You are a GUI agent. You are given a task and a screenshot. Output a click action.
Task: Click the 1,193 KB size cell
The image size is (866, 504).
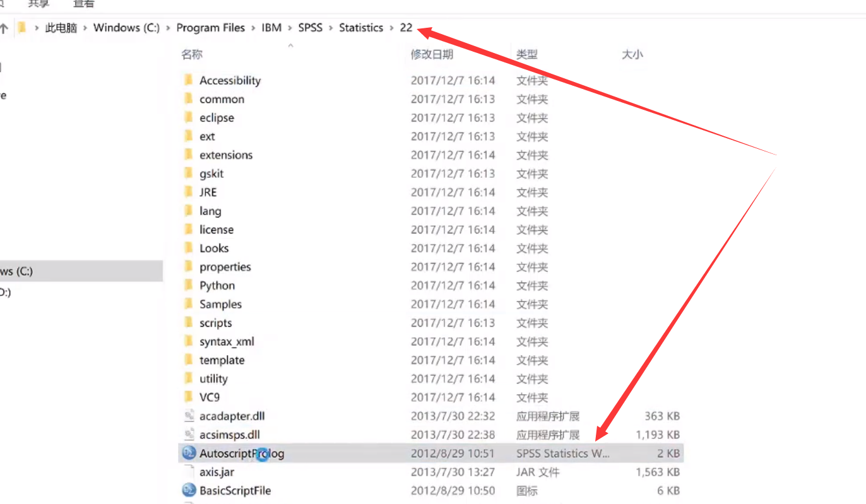[x=658, y=434]
